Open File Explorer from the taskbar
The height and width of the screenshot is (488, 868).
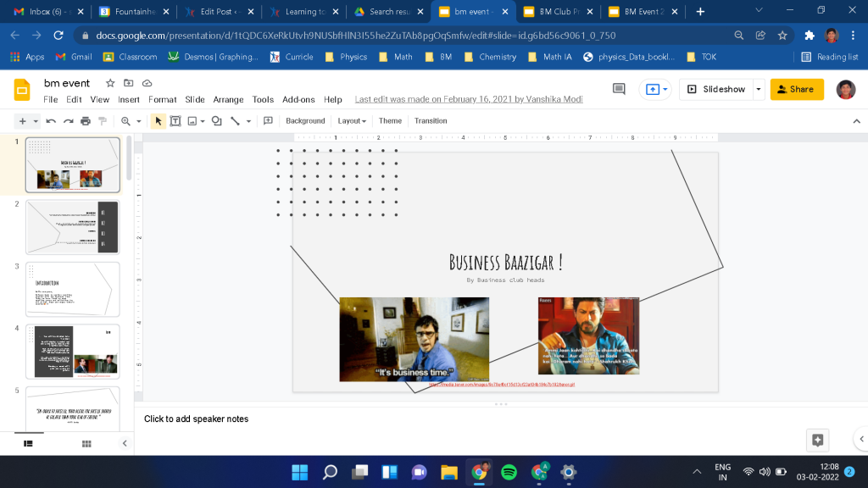[x=449, y=472]
